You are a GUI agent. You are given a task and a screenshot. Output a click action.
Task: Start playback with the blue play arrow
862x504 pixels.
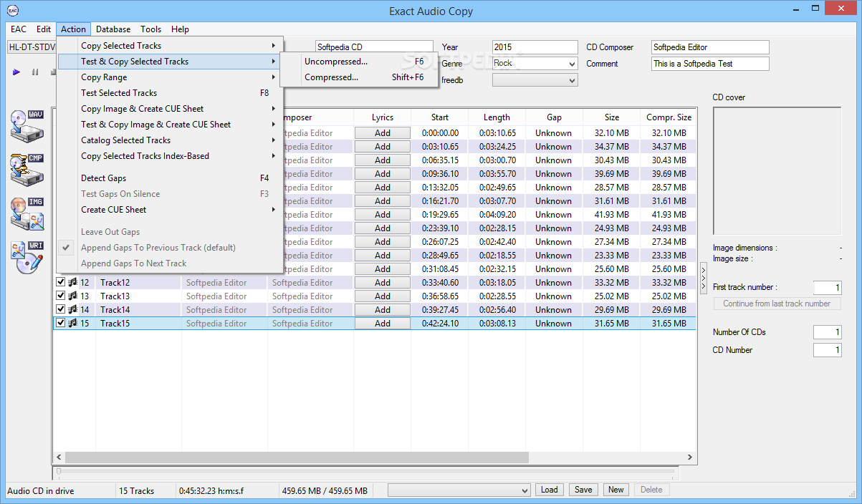click(x=16, y=72)
